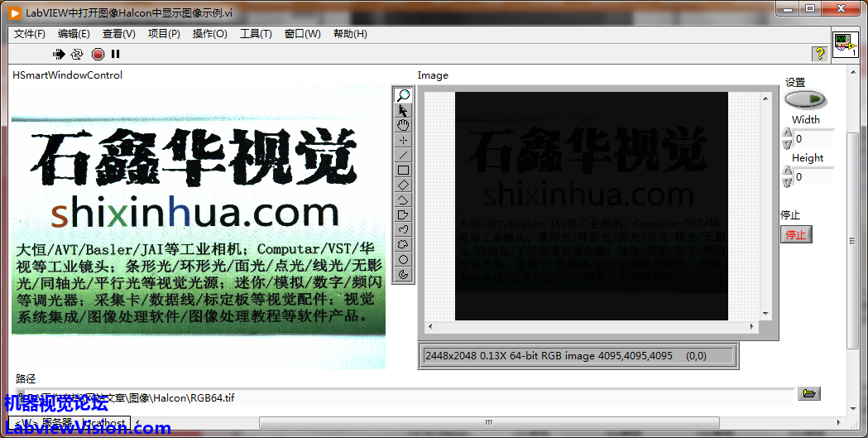The height and width of the screenshot is (438, 868).
Task: Click the window vertical scrollbar thumb
Action: click(x=852, y=240)
